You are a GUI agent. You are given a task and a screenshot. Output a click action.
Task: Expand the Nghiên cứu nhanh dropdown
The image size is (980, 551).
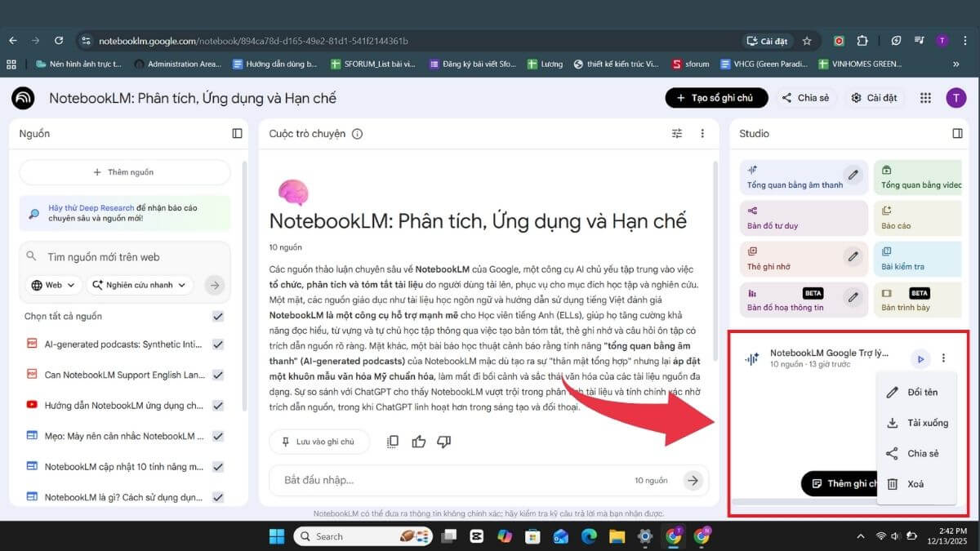(140, 285)
